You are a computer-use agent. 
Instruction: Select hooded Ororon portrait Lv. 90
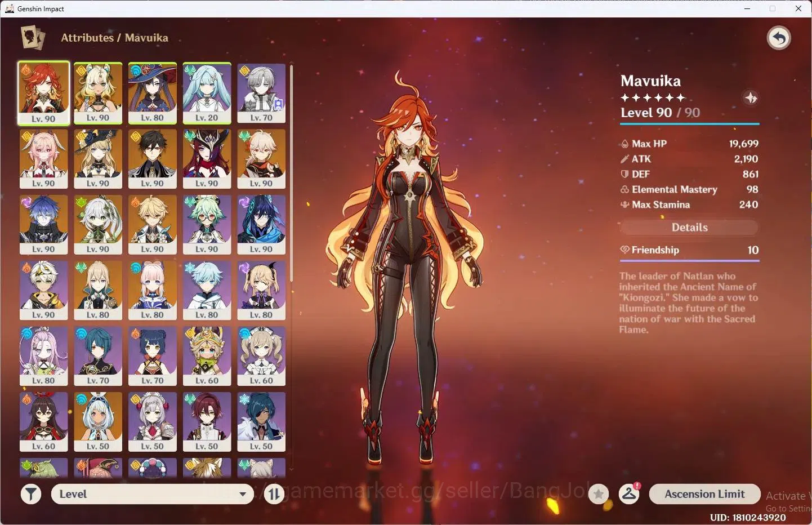pos(261,225)
